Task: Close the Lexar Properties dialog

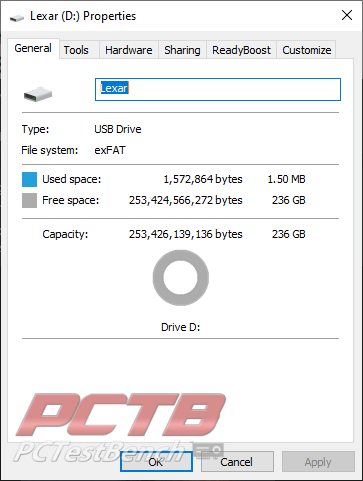Action: [x=347, y=15]
